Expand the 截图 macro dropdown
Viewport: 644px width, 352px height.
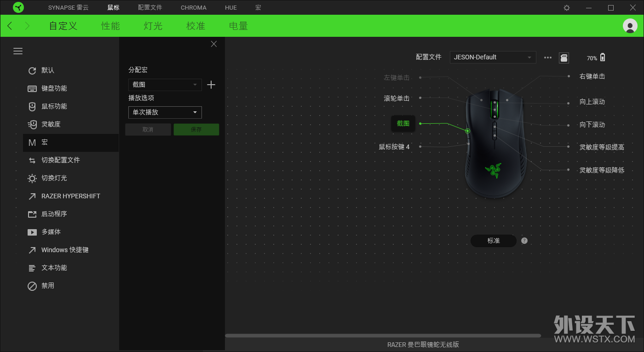[165, 85]
